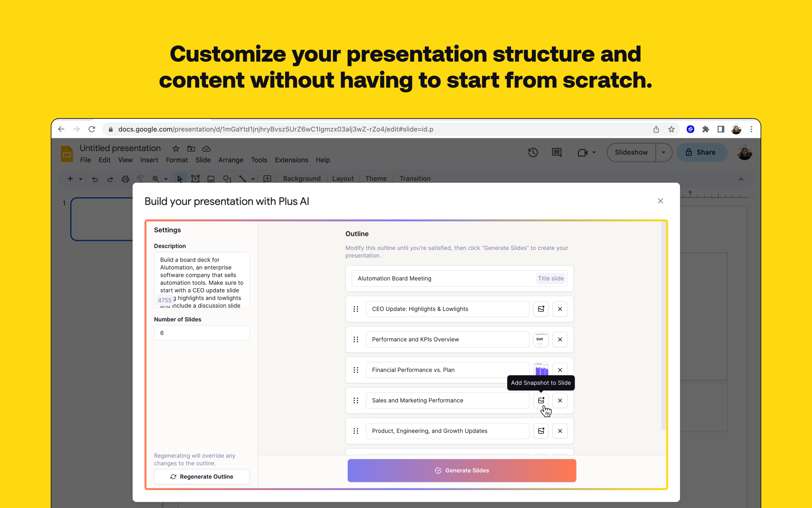Screen dimensions: 812x508
Task: Bookmark page with the address bar star
Action: click(671, 129)
